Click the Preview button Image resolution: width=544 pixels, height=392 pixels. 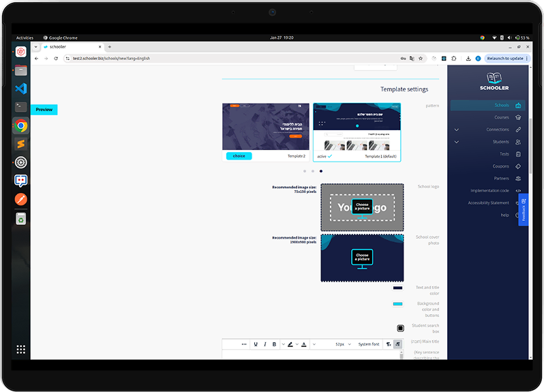click(x=44, y=110)
